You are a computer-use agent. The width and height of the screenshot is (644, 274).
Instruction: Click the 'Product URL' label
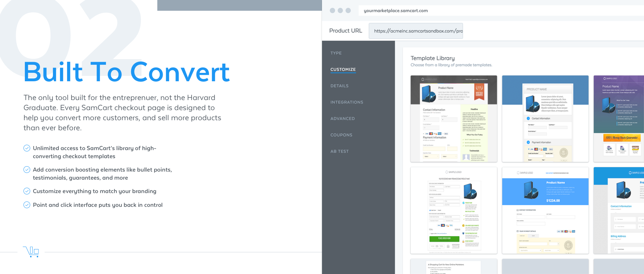click(x=346, y=31)
